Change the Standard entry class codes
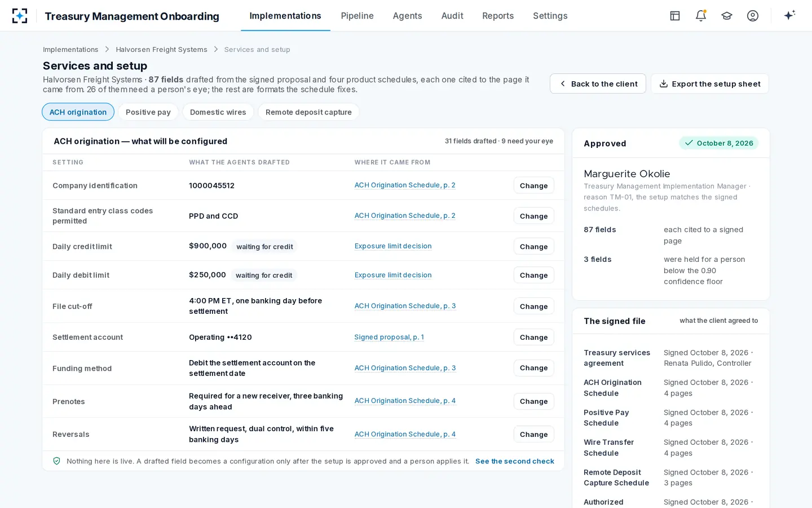 pyautogui.click(x=533, y=216)
